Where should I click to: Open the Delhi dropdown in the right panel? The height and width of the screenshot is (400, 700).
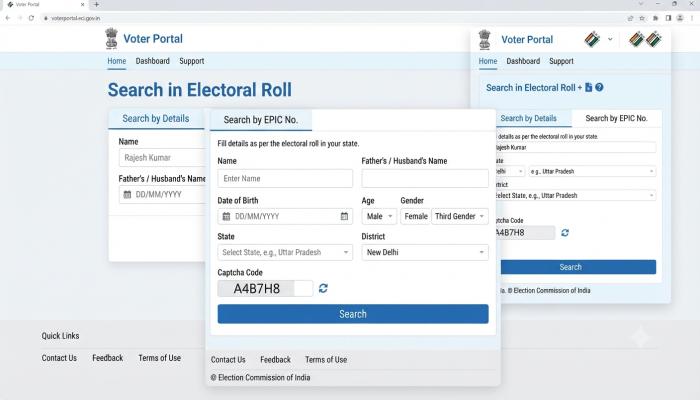tap(509, 171)
